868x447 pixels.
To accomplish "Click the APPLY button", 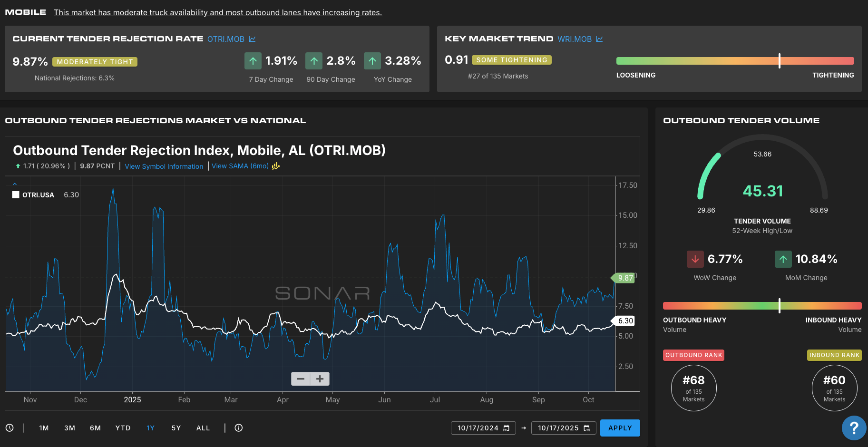I will 620,428.
